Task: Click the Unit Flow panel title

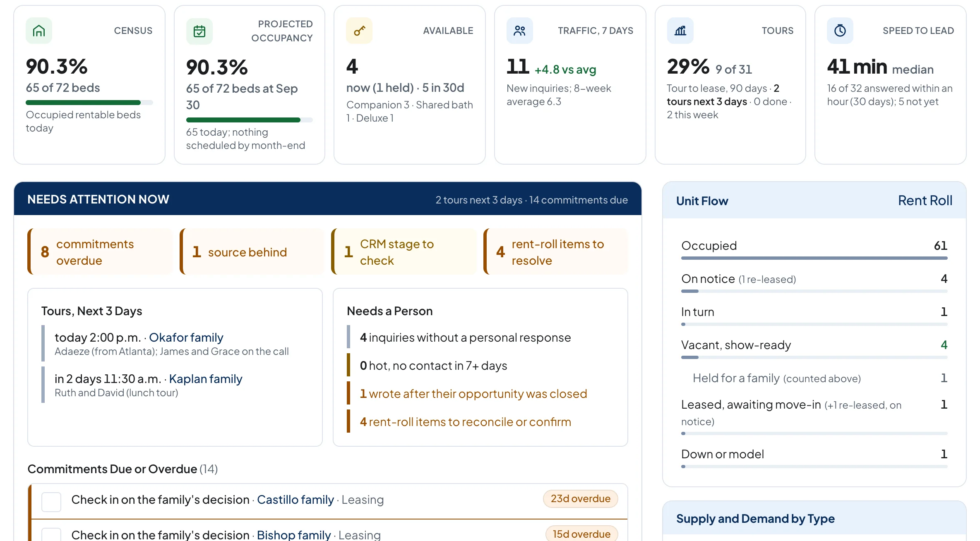Action: click(x=702, y=201)
